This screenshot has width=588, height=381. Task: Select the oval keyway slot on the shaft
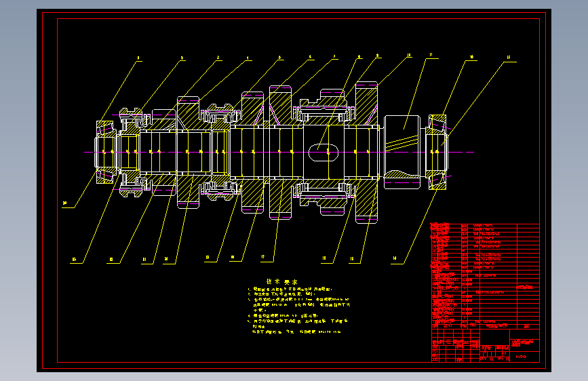tap(324, 153)
